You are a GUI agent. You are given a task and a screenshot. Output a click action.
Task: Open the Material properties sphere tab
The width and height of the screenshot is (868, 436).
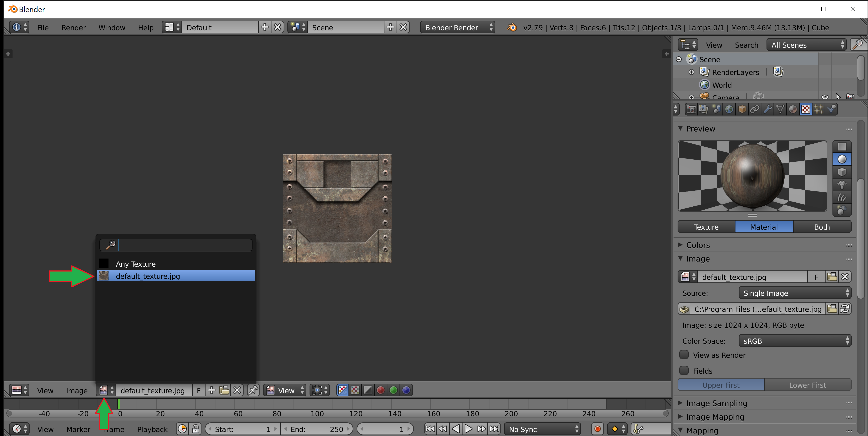click(793, 109)
